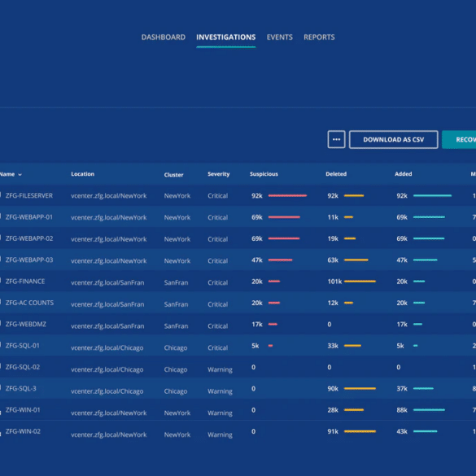
Task: Select ZFG-WEBAPP-01 name cell
Action: 29,217
